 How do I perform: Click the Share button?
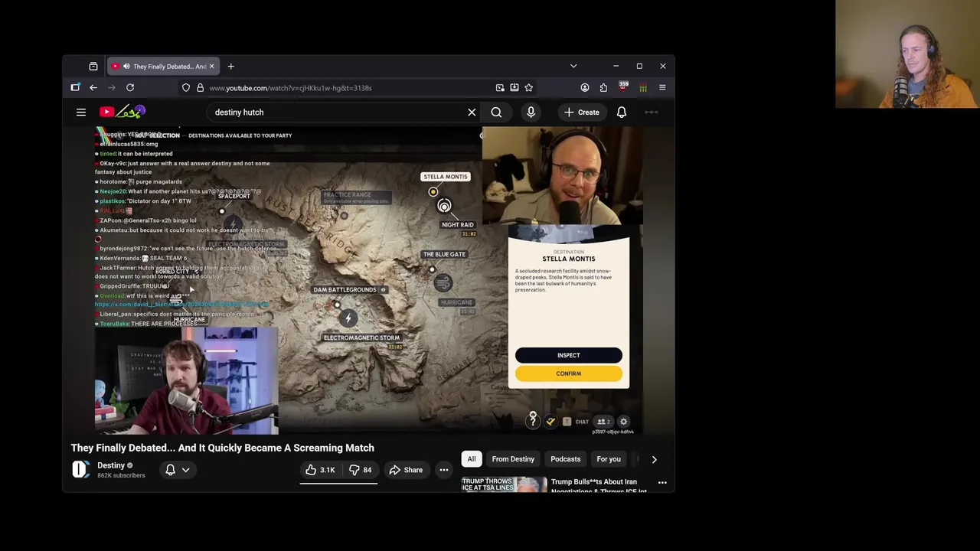pos(406,470)
